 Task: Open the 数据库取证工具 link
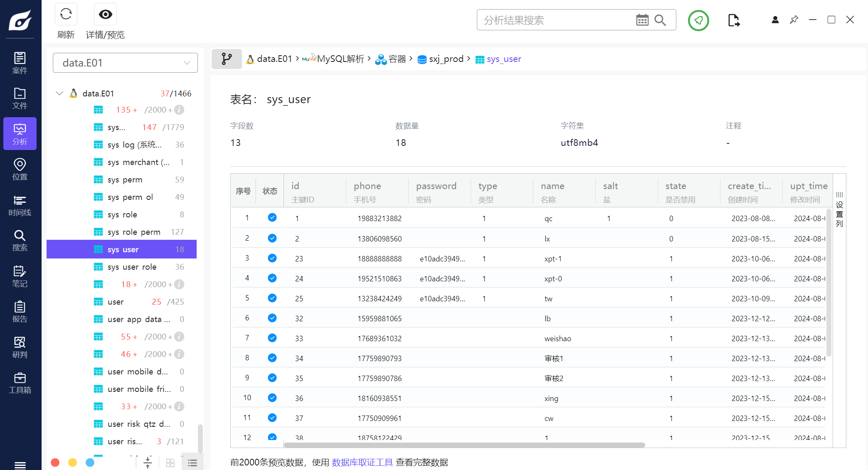coord(362,462)
